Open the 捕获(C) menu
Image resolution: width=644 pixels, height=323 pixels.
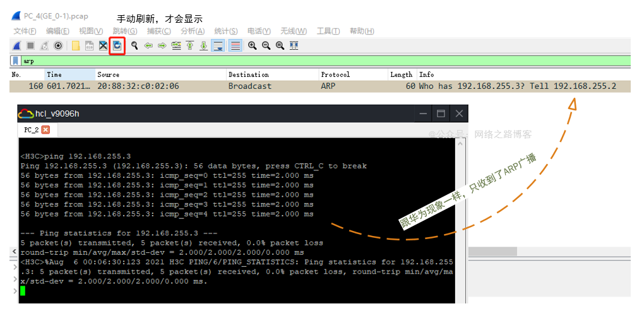tap(158, 31)
